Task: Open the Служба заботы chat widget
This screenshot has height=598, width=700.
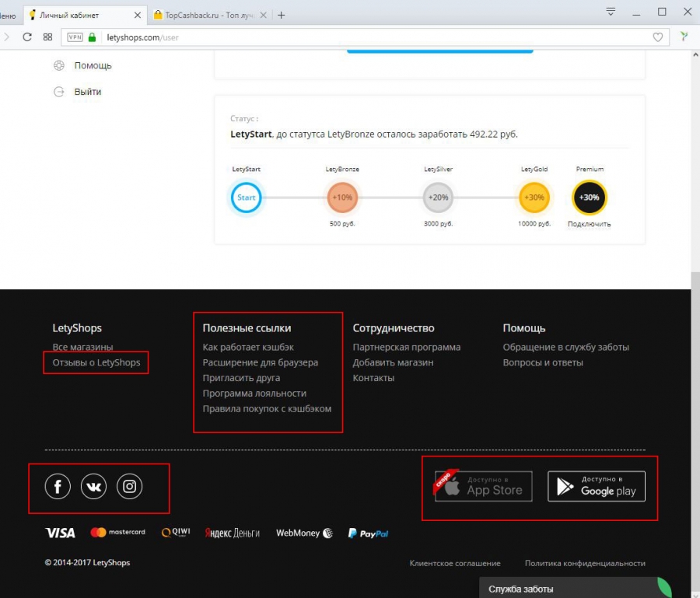Action: pyautogui.click(x=576, y=588)
